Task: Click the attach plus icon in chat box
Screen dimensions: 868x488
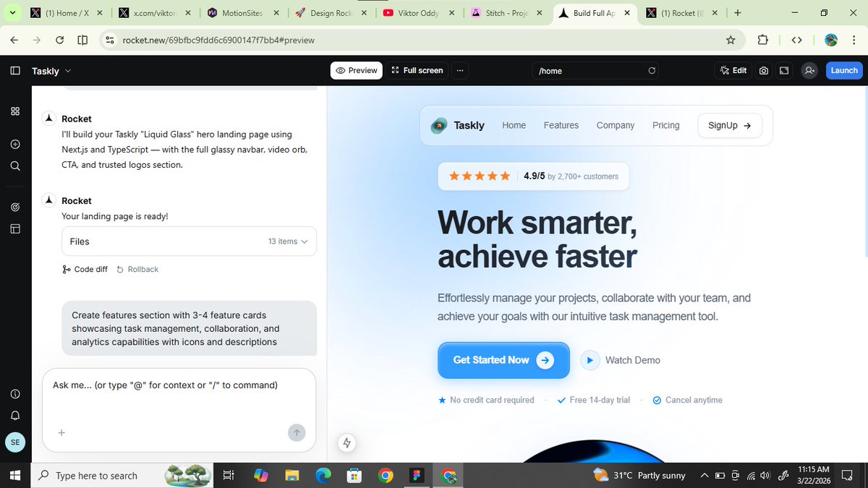Action: coord(61,433)
